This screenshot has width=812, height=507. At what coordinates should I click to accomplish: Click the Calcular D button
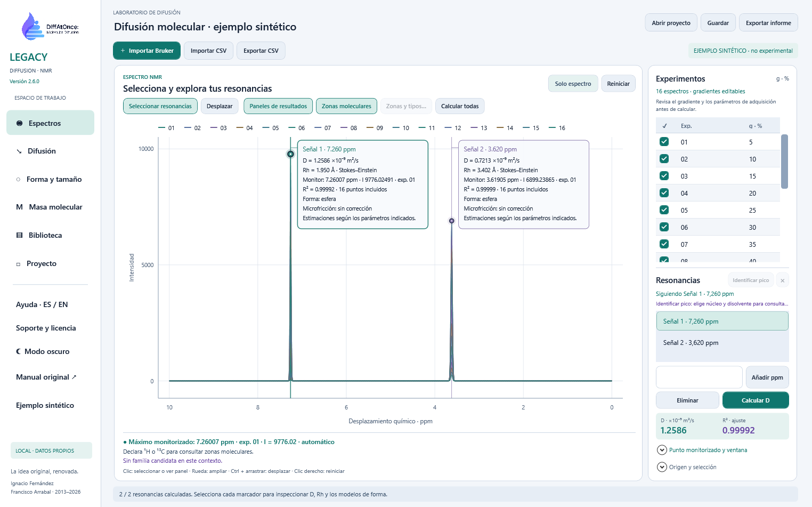(756, 400)
